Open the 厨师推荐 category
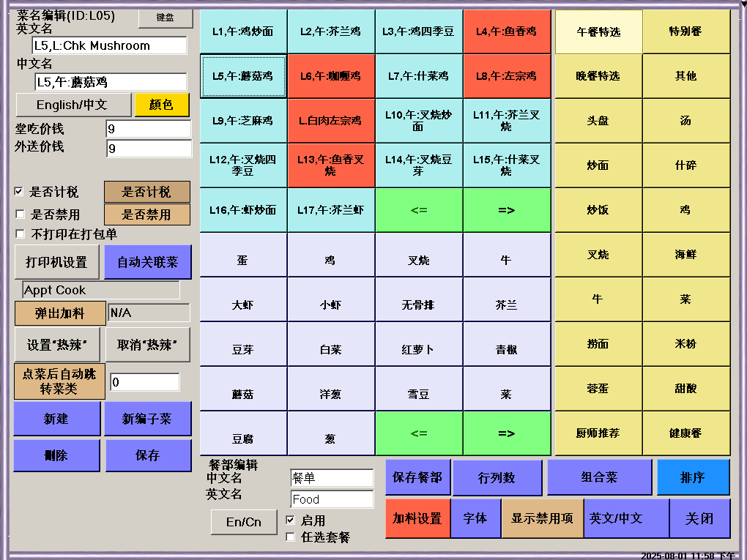747x560 pixels. (598, 433)
